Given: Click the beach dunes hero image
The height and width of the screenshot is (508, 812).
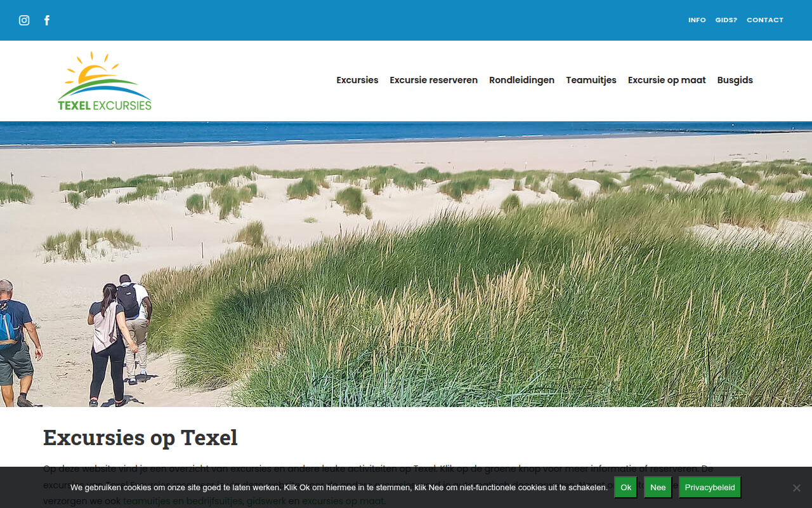Looking at the screenshot, I should coord(406,264).
